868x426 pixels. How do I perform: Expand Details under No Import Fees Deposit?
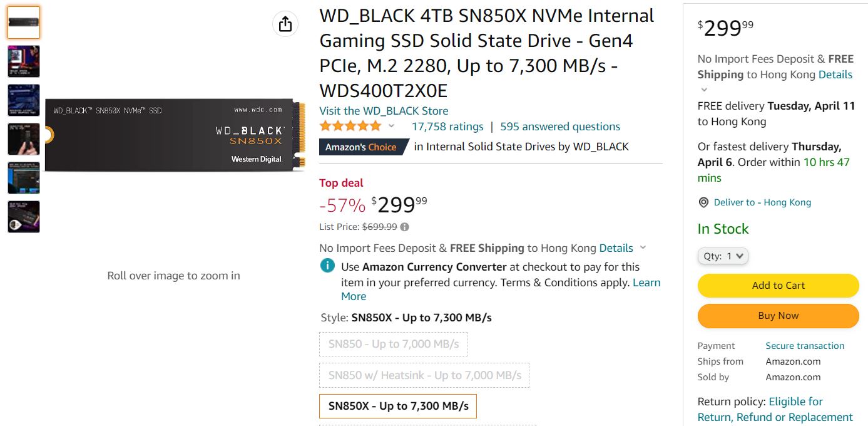[835, 74]
